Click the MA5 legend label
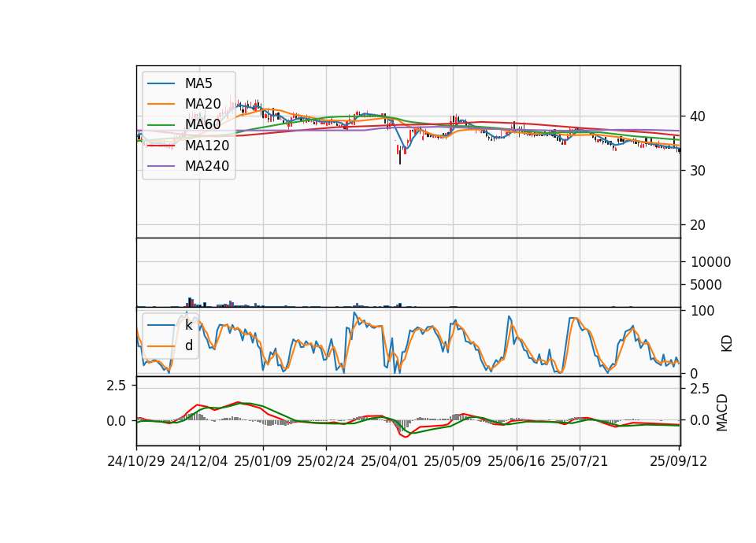 coord(198,83)
